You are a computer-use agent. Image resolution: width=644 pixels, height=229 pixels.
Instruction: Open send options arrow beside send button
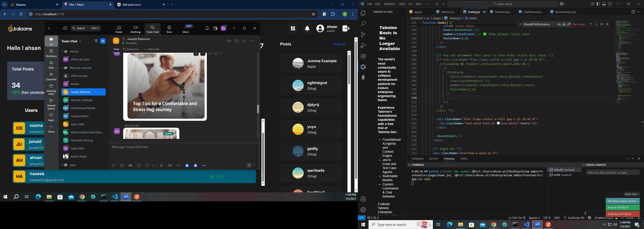click(x=254, y=165)
